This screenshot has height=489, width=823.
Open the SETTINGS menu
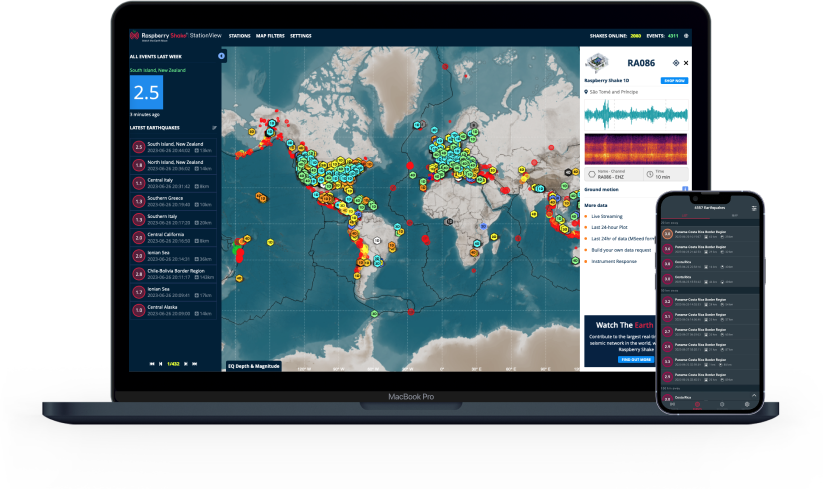tap(301, 36)
